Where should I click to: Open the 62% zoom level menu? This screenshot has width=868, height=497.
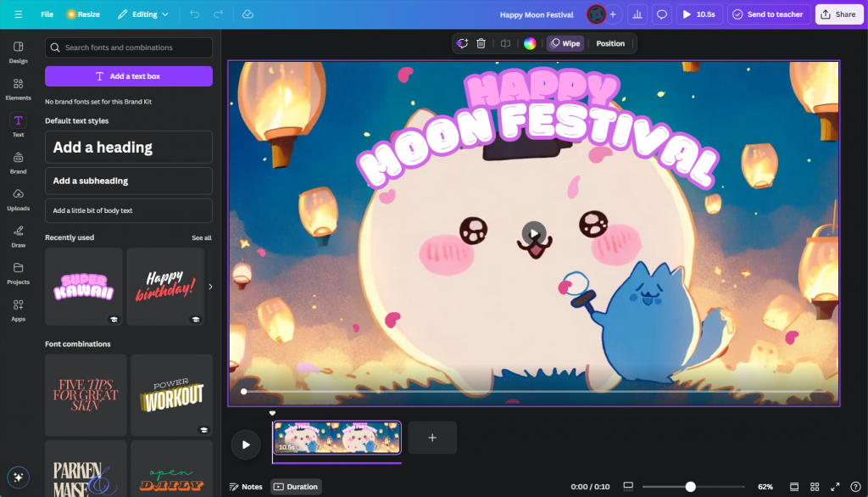pyautogui.click(x=765, y=487)
